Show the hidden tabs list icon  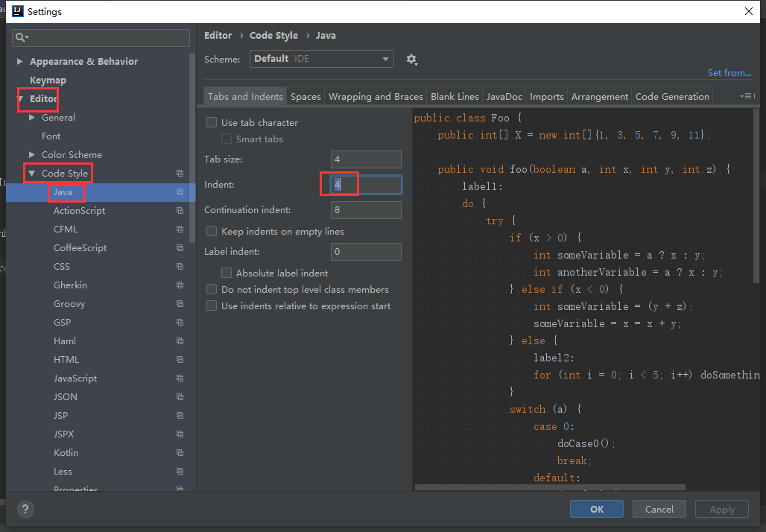pyautogui.click(x=747, y=96)
